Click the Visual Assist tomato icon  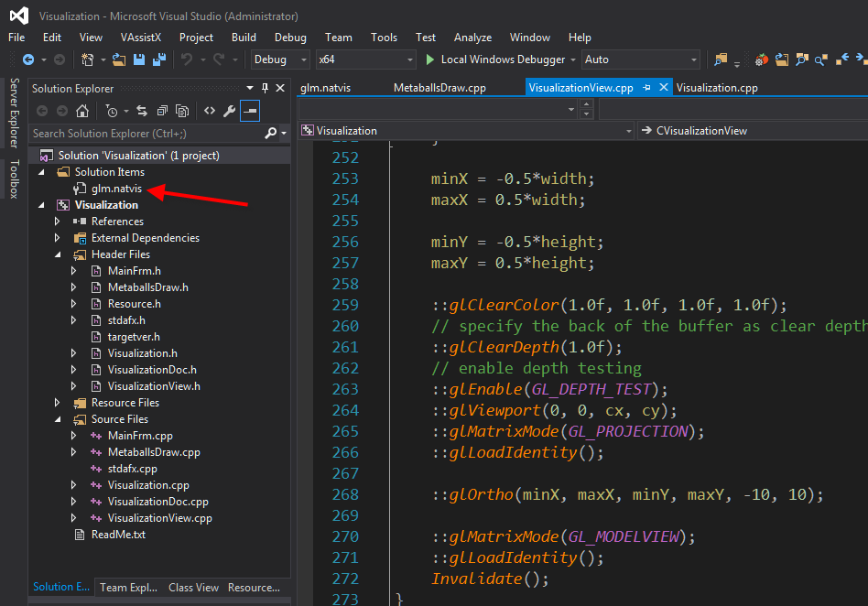point(762,60)
